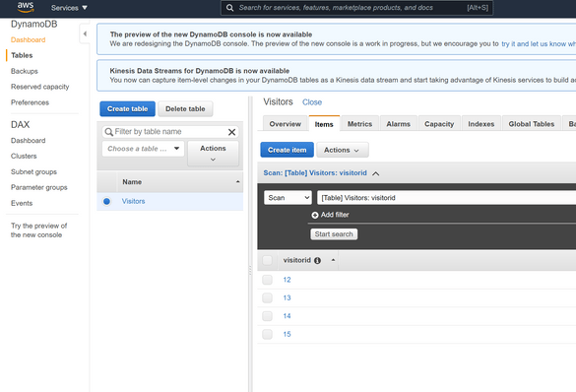Switch to the Indexes tab
The width and height of the screenshot is (576, 392).
[x=481, y=124]
